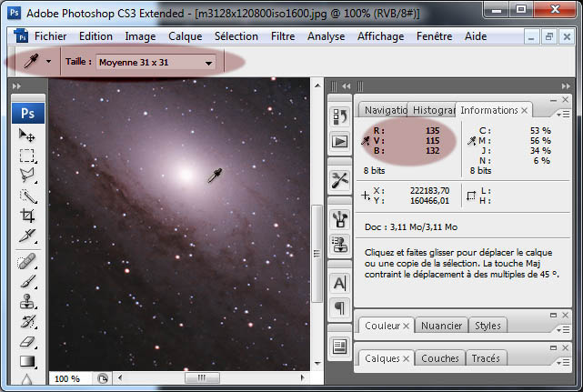Open the Calques panel options menu
583x392 pixels.
point(564,362)
